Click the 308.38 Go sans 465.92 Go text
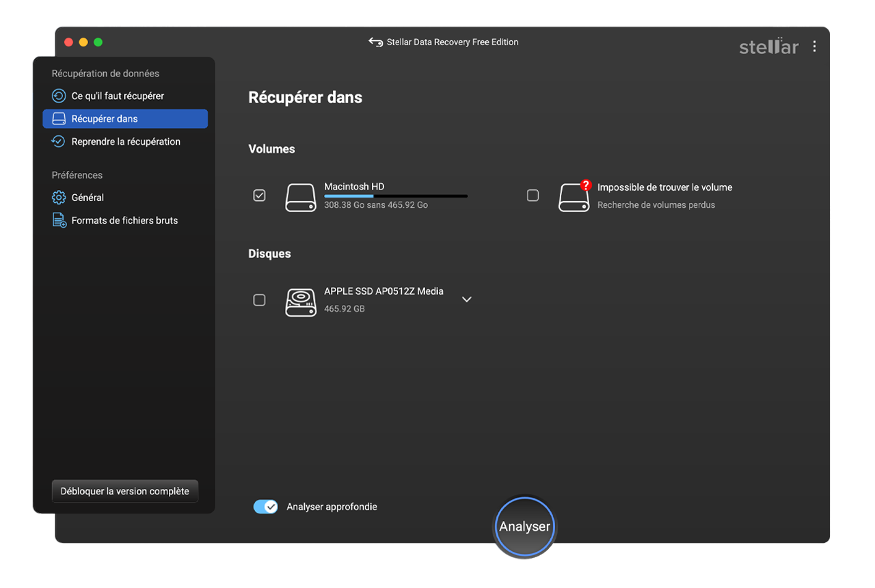The height and width of the screenshot is (588, 875). (x=376, y=205)
